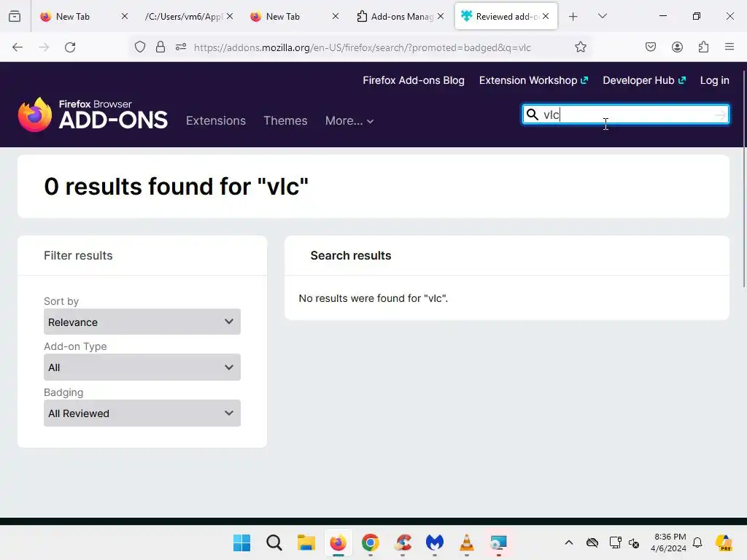Switch to Add-ons Manager tab
Viewport: 747px width, 560px height.
(x=402, y=17)
